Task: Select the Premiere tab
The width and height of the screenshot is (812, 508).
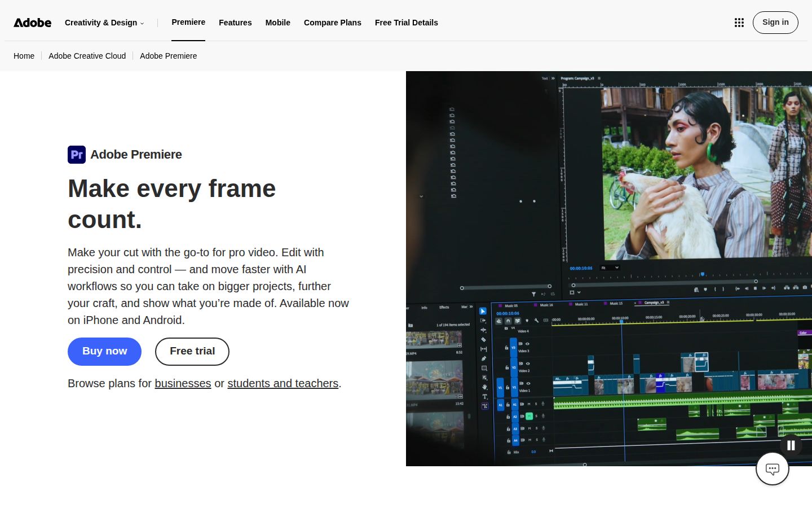Action: (x=188, y=22)
